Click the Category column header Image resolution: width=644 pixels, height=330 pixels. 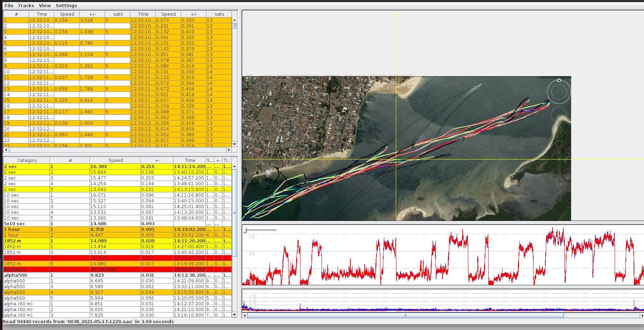point(27,160)
